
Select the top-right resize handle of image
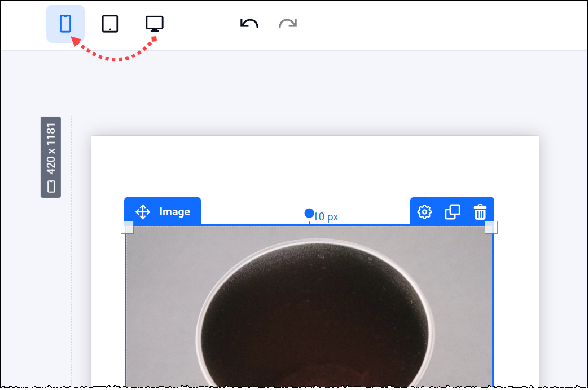pos(492,228)
